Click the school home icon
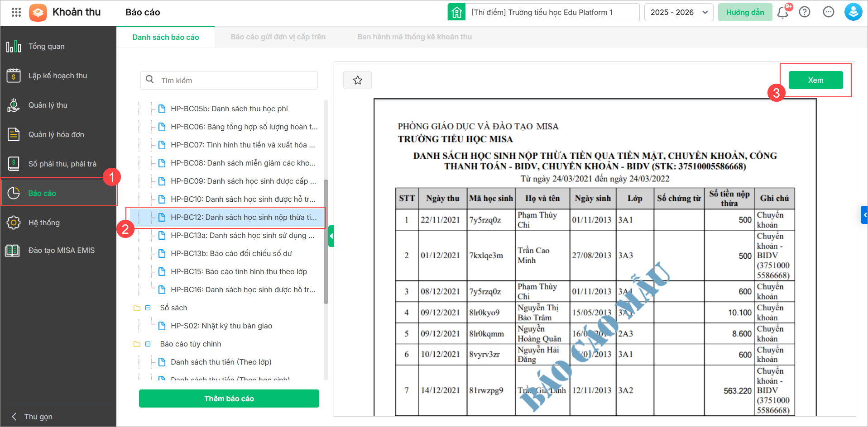Screen dimensions: 868x427 [x=457, y=12]
